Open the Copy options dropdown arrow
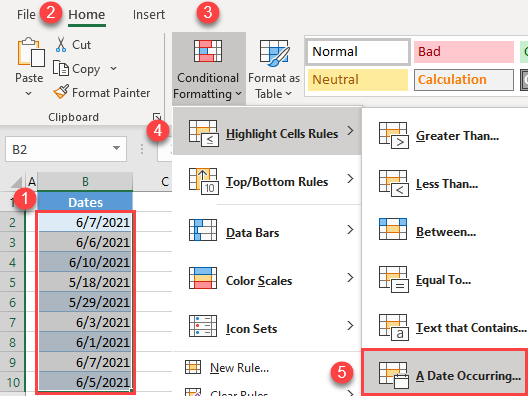This screenshot has width=528, height=396. coord(114,68)
